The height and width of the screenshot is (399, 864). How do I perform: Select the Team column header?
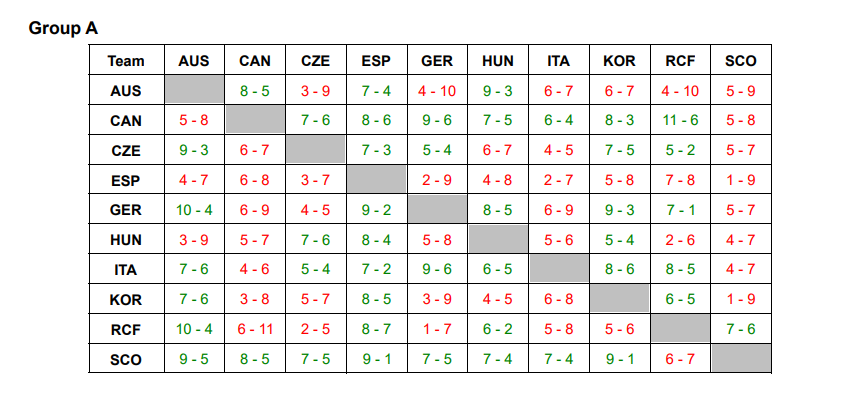click(x=126, y=61)
